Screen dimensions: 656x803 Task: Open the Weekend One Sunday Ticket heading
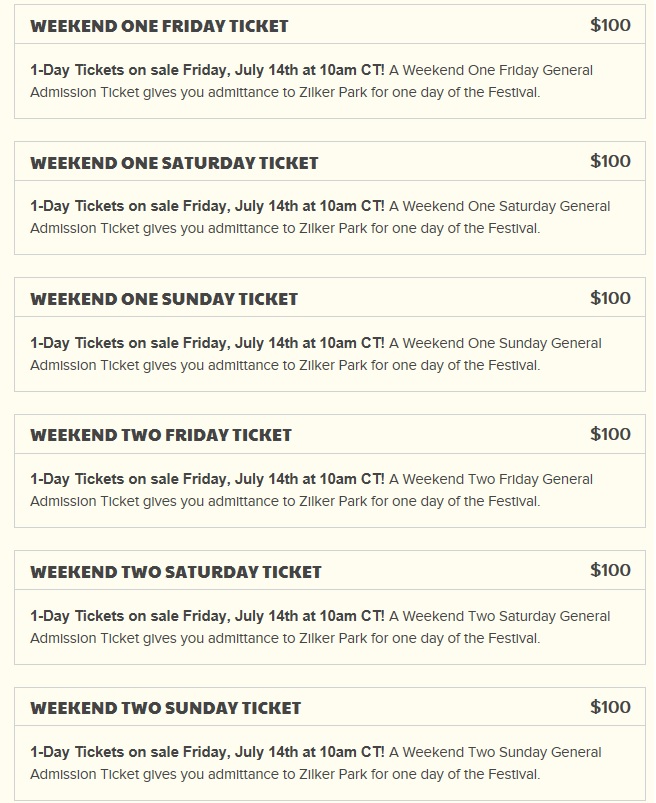click(x=164, y=299)
